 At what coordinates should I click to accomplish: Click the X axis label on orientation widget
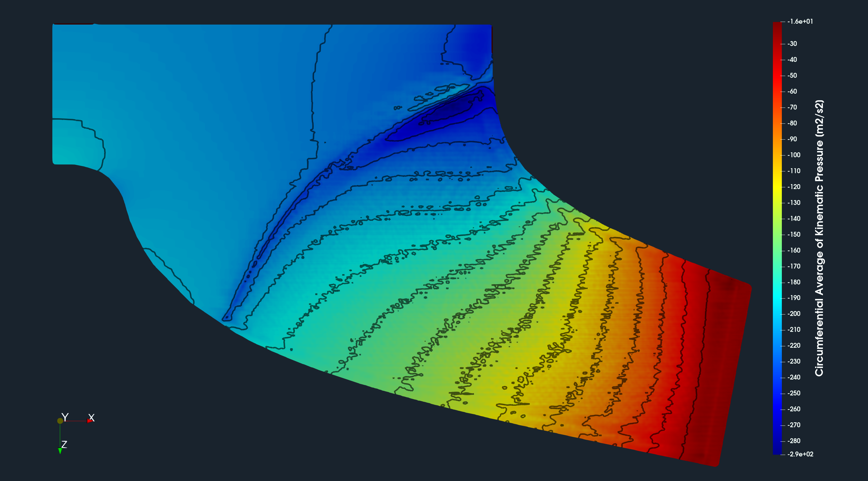click(91, 417)
